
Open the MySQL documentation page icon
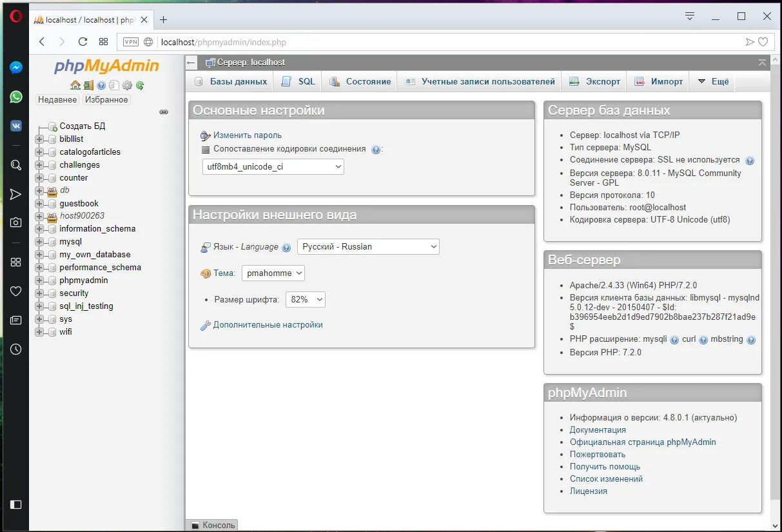click(113, 85)
